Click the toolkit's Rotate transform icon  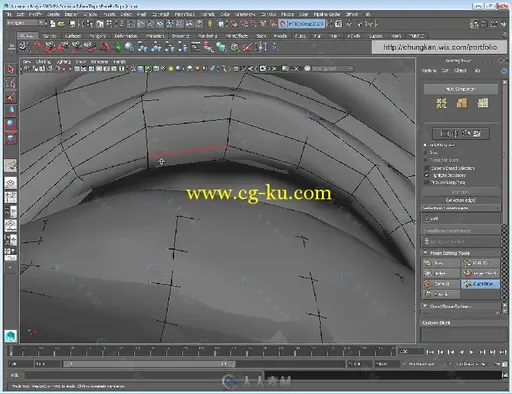[x=466, y=134]
